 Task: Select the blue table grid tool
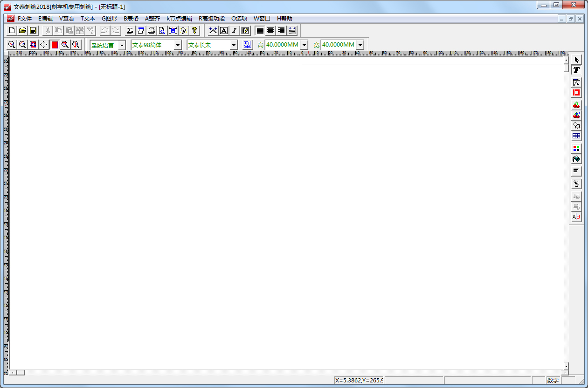(576, 136)
